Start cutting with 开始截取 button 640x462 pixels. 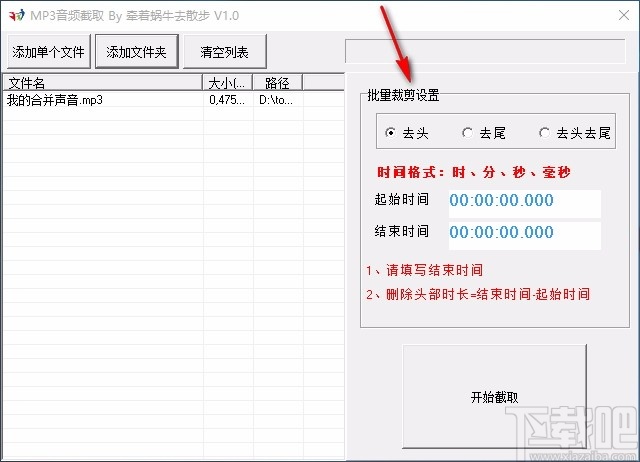click(494, 397)
